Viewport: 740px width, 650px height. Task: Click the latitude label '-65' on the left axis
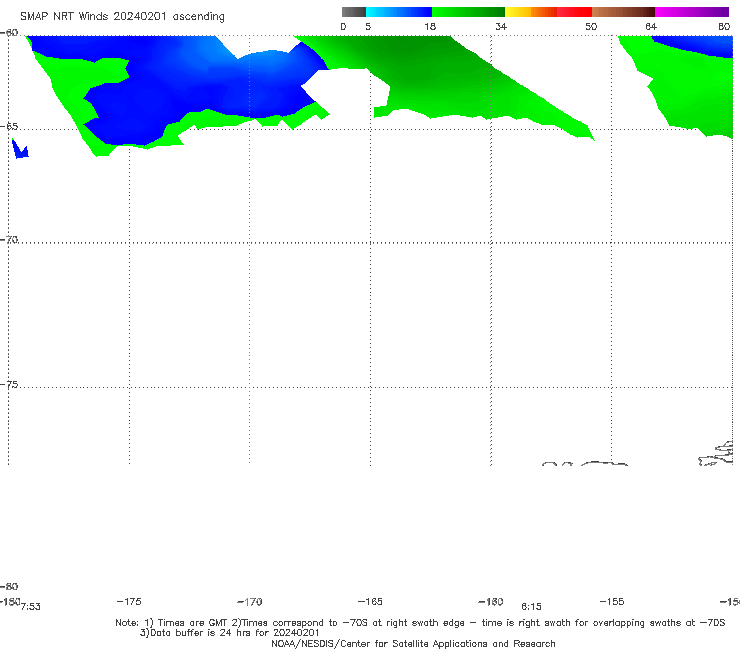point(9,127)
